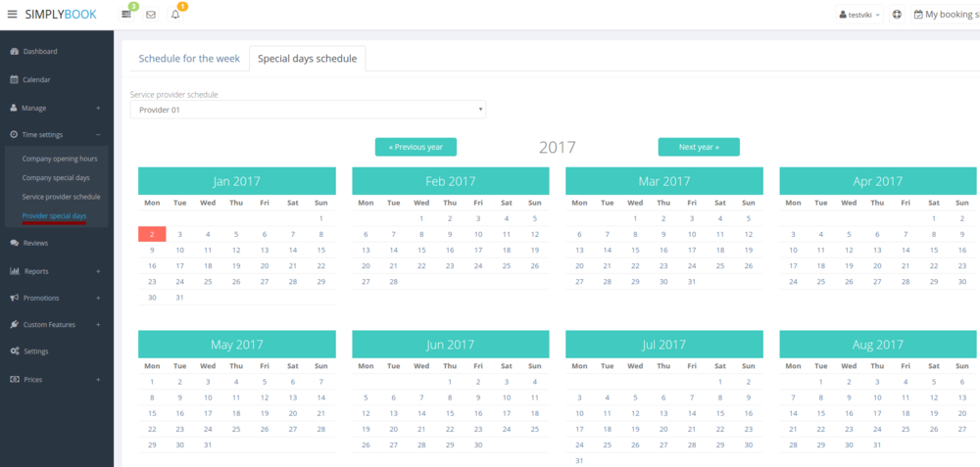The image size is (980, 467).
Task: Click the Previous year button
Action: 416,147
